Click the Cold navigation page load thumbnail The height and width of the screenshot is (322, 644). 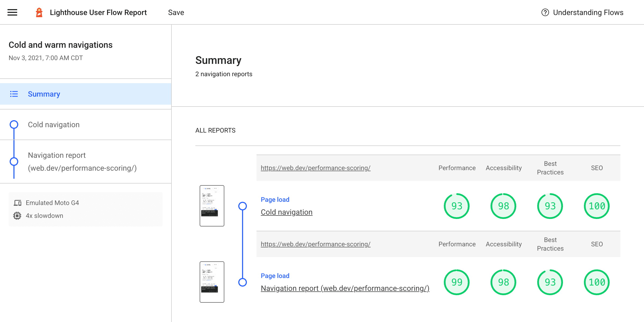click(x=211, y=205)
